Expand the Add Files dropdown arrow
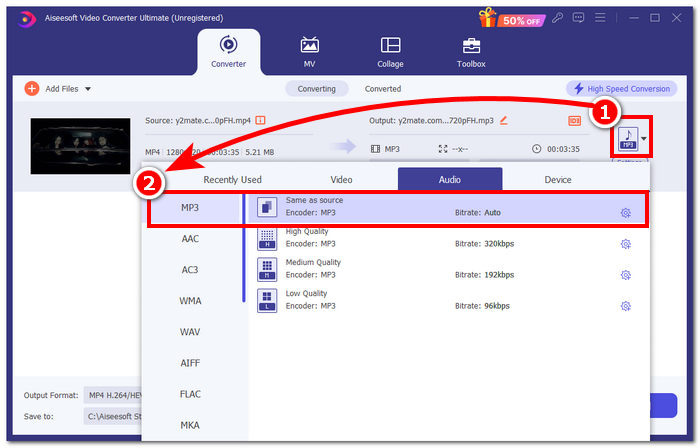700x448 pixels. (88, 89)
